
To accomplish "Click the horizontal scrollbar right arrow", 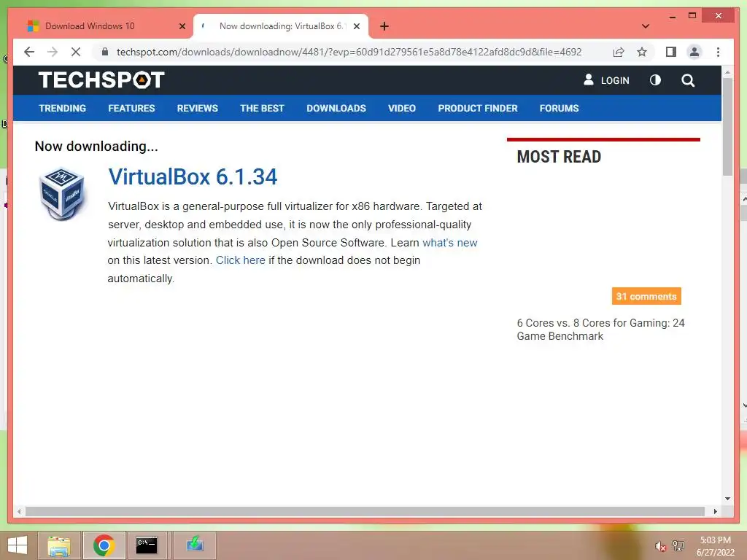I will tap(715, 511).
